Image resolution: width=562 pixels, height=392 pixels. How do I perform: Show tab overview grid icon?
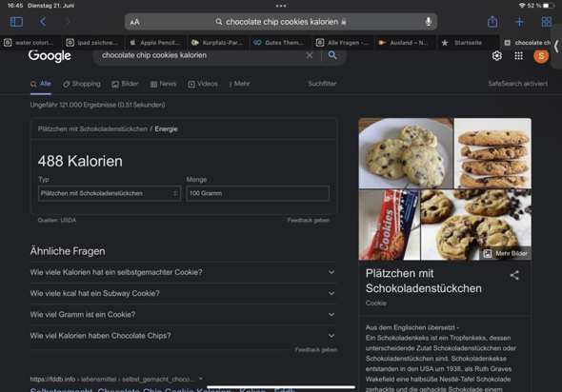tap(546, 22)
